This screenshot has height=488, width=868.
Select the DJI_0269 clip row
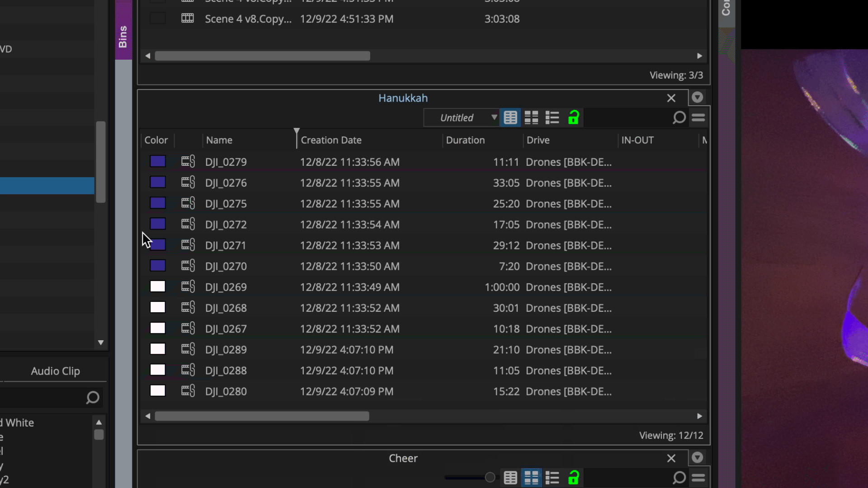coord(424,287)
